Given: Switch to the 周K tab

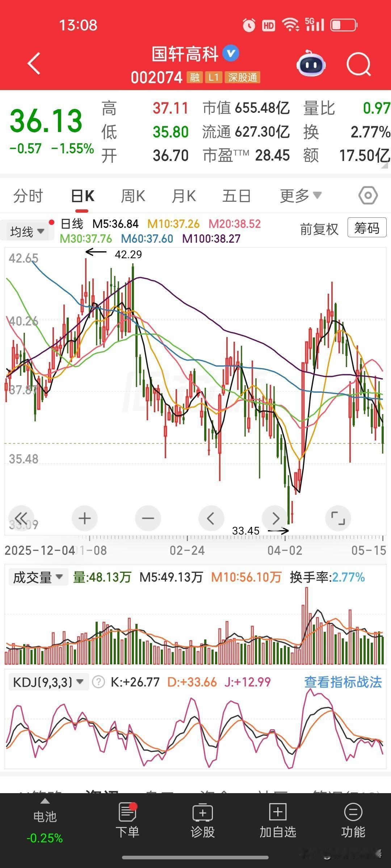Looking at the screenshot, I should pyautogui.click(x=133, y=196).
